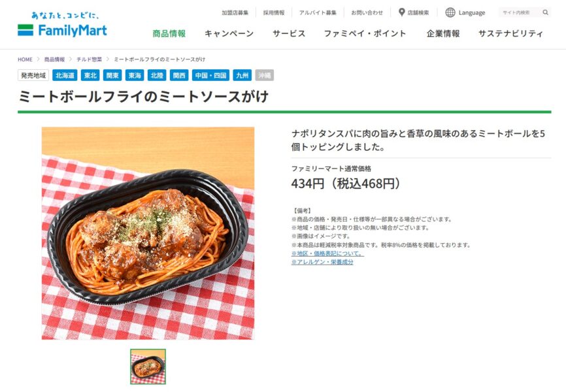Go to HOME in breadcrumb

point(25,59)
